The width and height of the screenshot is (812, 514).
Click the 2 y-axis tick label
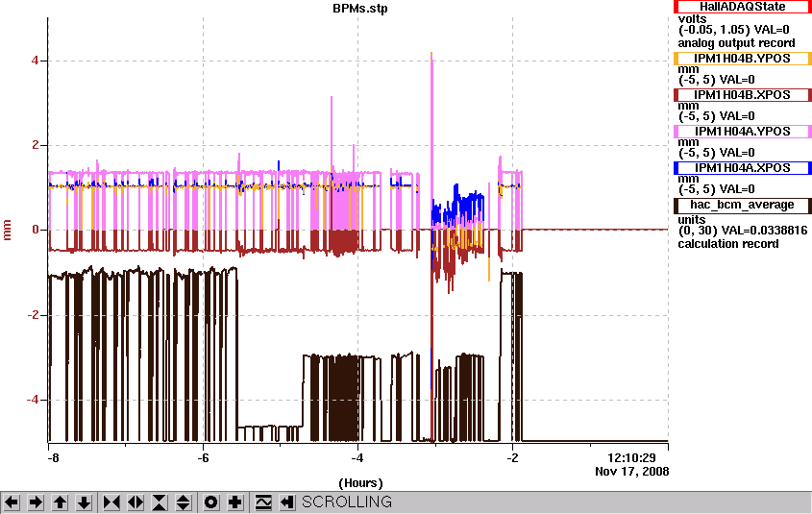[x=36, y=145]
